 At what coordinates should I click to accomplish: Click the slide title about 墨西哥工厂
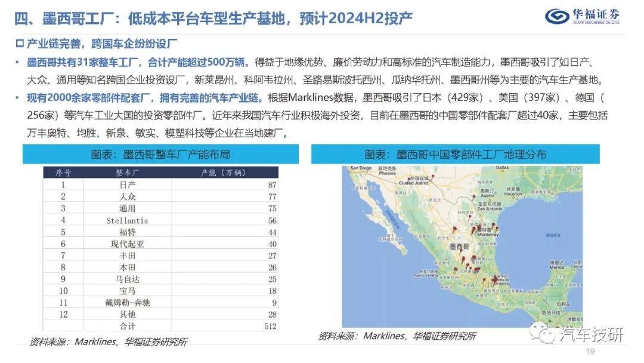tap(213, 19)
